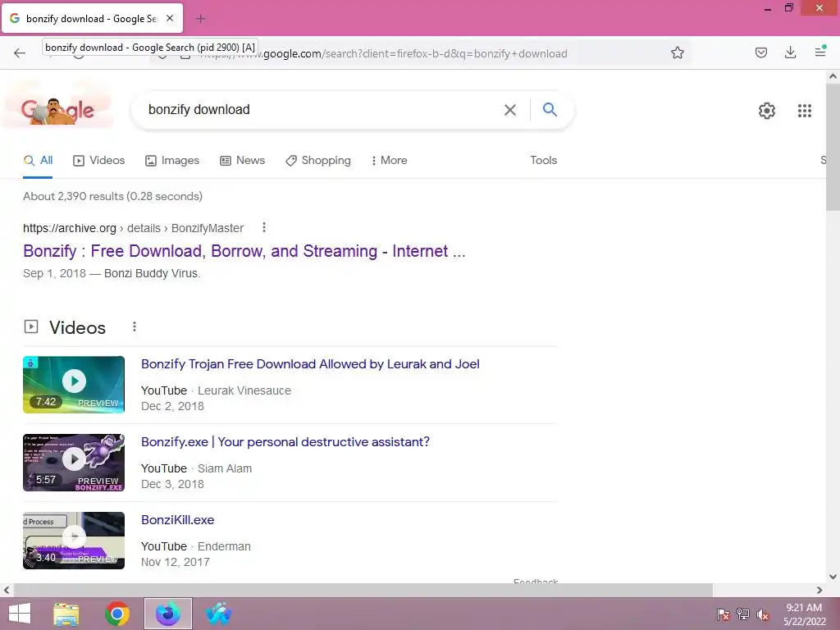This screenshot has width=840, height=630.
Task: Open a new tab with the plus button
Action: (x=200, y=19)
